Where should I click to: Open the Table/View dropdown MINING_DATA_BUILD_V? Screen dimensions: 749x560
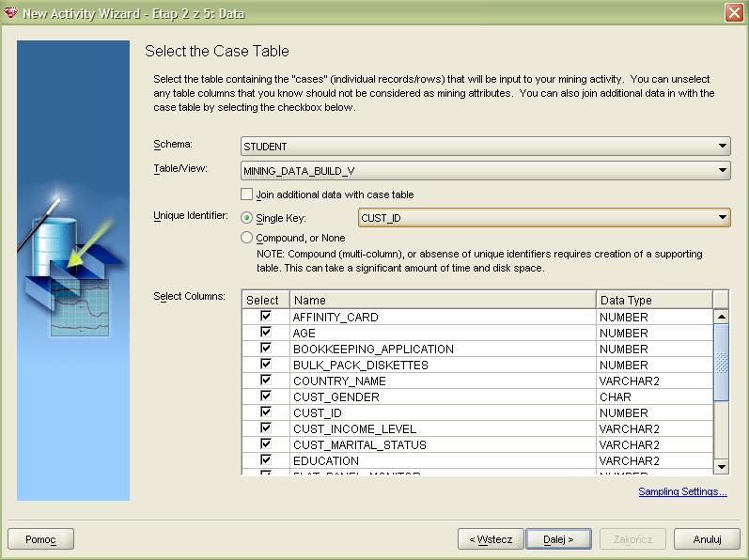(485, 170)
